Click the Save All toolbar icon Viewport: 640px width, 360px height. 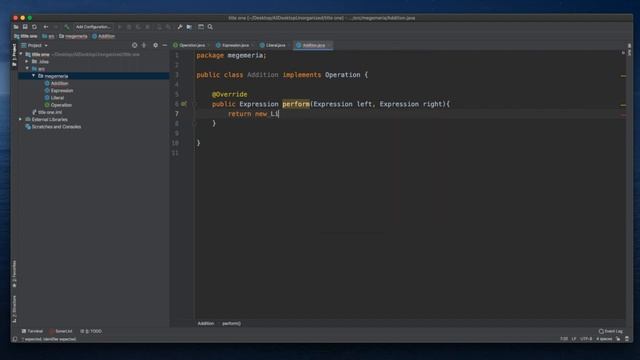click(25, 27)
